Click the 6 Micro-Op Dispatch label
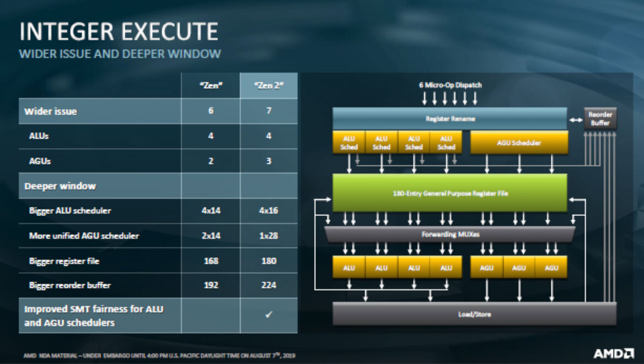 [450, 85]
